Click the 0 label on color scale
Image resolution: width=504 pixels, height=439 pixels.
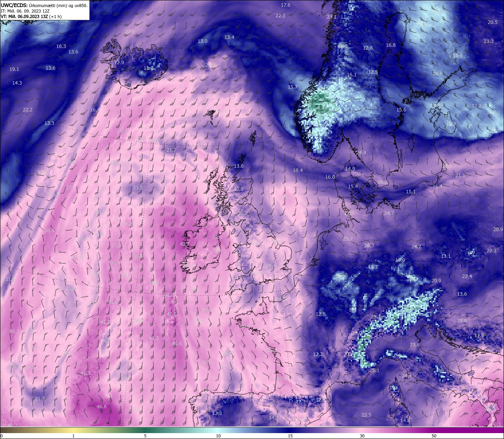click(x=2, y=436)
